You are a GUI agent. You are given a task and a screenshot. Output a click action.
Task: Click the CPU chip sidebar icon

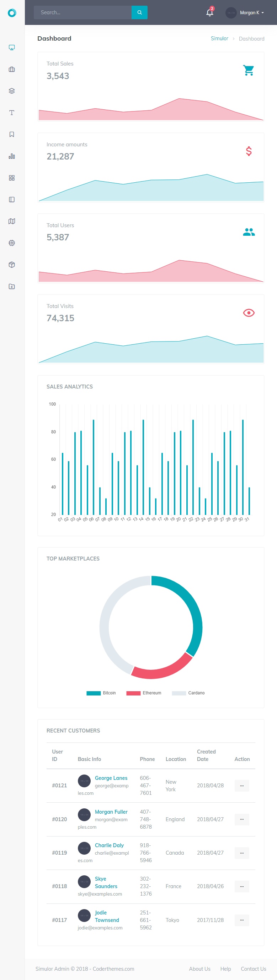click(12, 243)
